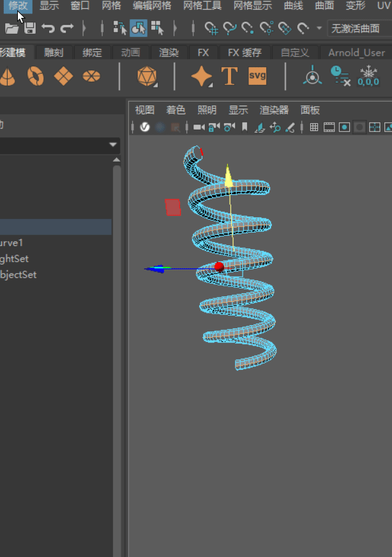This screenshot has height=557, width=392.
Task: Switch to the Arnold_User shelf tab
Action: 356,52
